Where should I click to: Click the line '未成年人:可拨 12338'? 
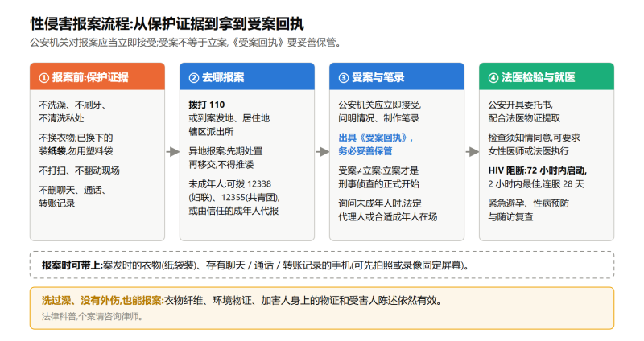click(230, 184)
